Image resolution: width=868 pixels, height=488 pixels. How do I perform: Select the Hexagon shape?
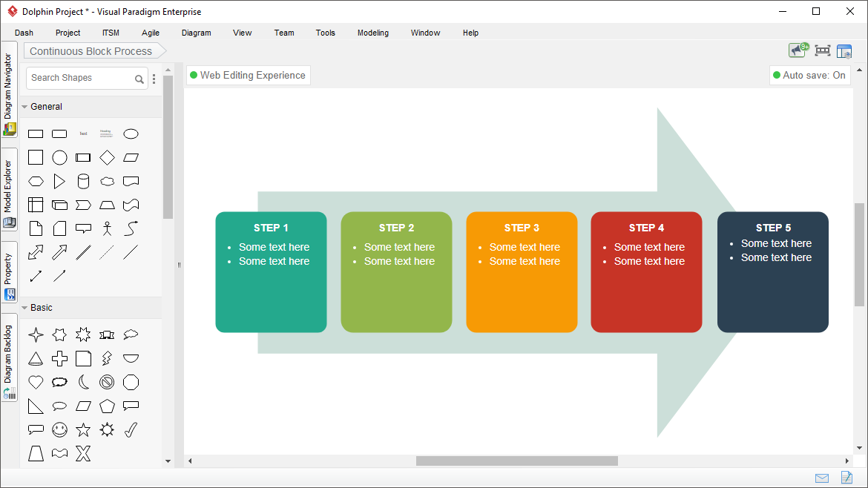coord(36,182)
